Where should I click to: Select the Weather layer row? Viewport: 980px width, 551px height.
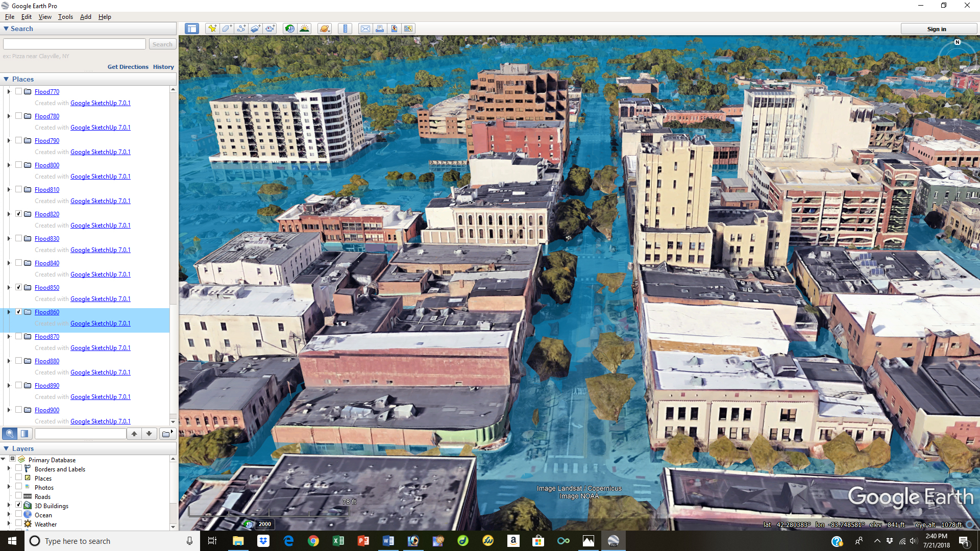click(45, 524)
